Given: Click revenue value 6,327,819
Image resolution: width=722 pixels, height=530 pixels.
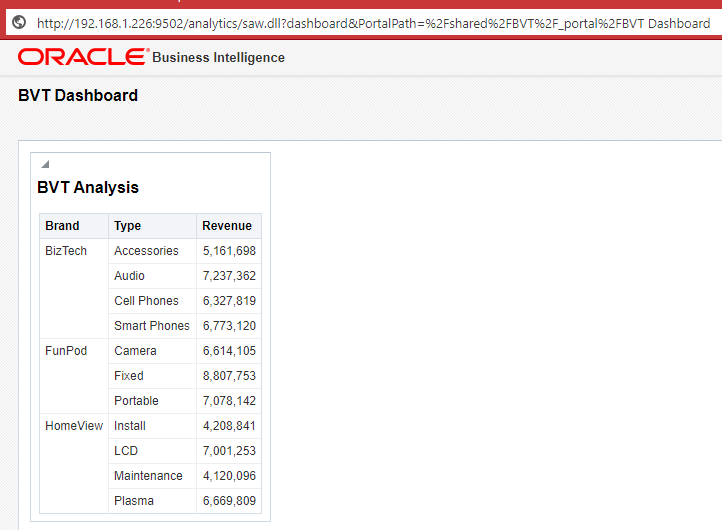Looking at the screenshot, I should pyautogui.click(x=229, y=301).
